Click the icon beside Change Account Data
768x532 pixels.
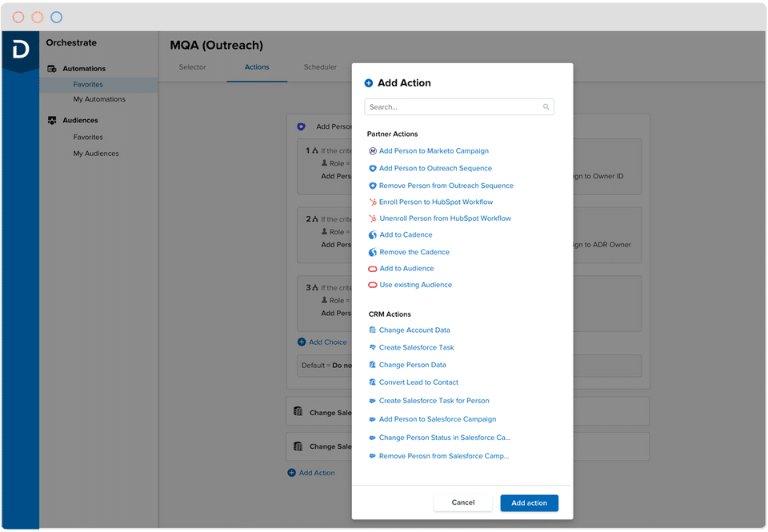(x=372, y=330)
